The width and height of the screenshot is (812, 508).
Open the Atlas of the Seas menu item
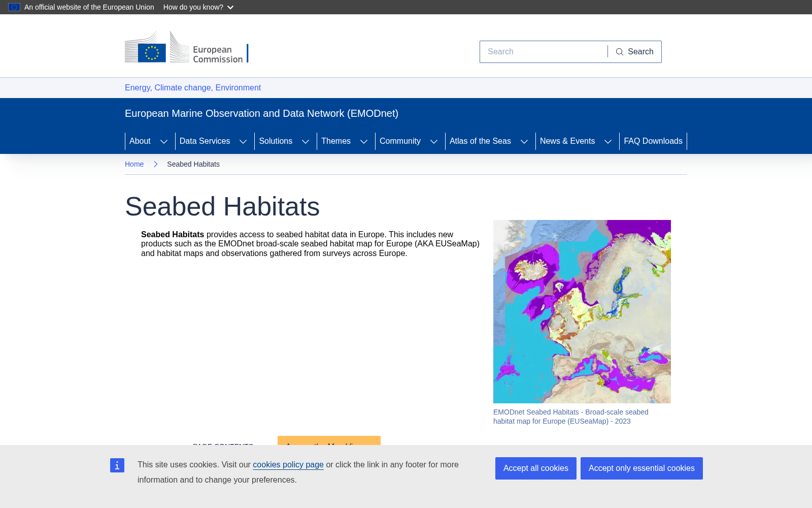point(480,141)
